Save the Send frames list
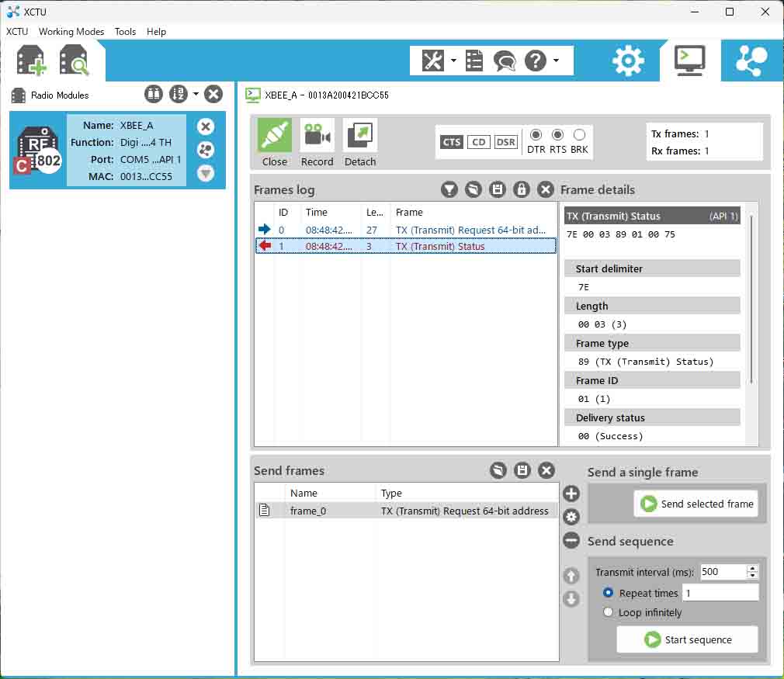The width and height of the screenshot is (784, 679). click(522, 470)
